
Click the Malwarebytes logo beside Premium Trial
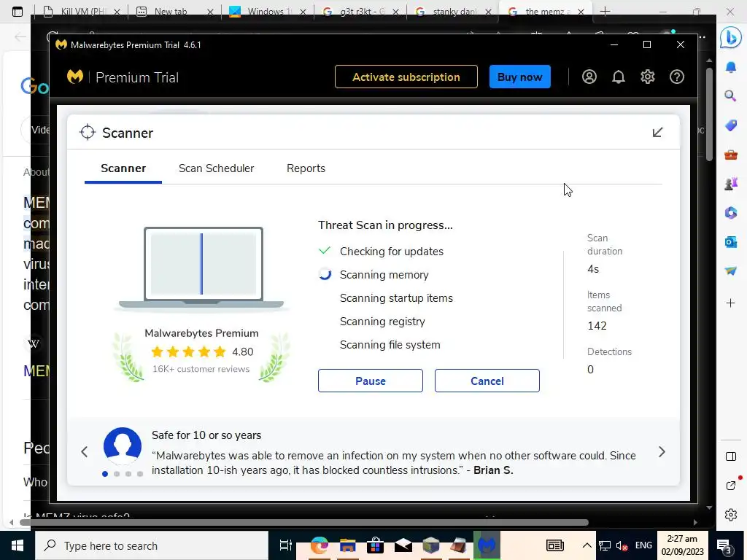[75, 77]
